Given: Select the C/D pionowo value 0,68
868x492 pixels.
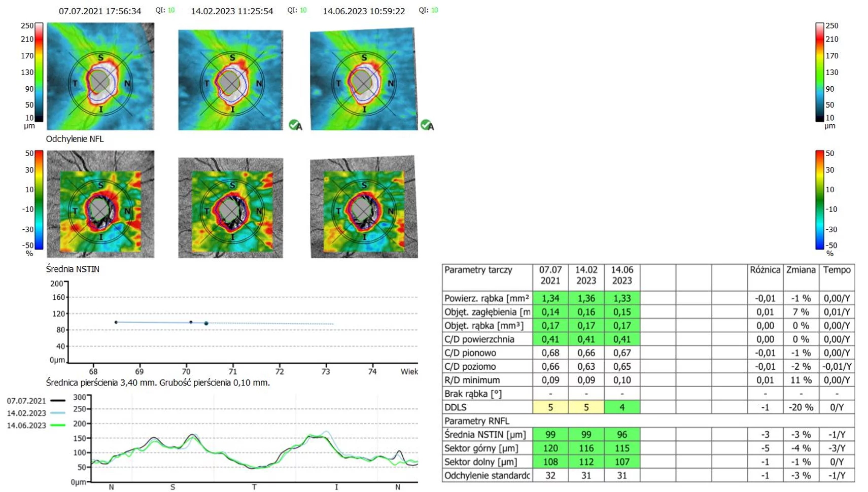Looking at the screenshot, I should (x=550, y=353).
